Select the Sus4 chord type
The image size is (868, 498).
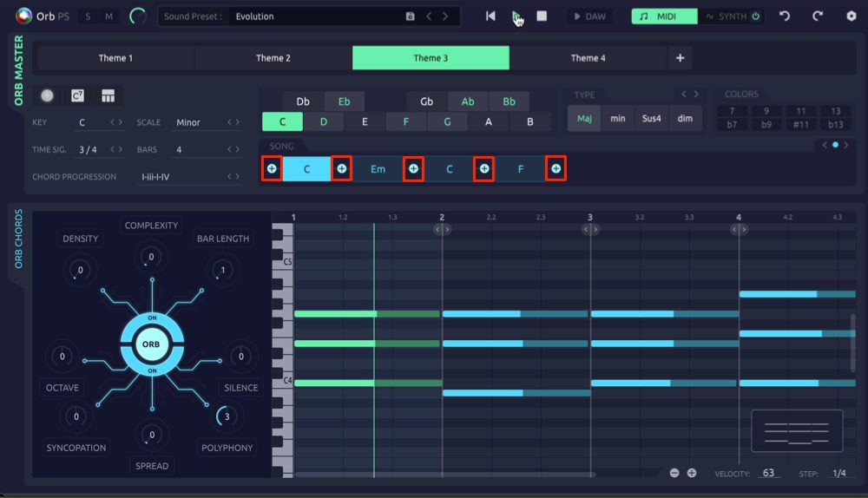[x=652, y=118]
